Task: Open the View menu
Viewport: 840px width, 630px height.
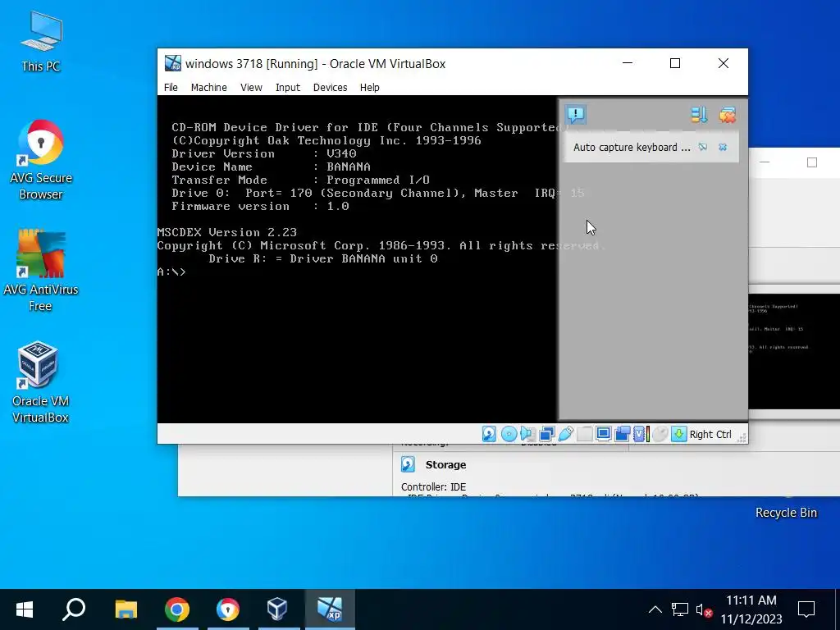Action: click(251, 87)
